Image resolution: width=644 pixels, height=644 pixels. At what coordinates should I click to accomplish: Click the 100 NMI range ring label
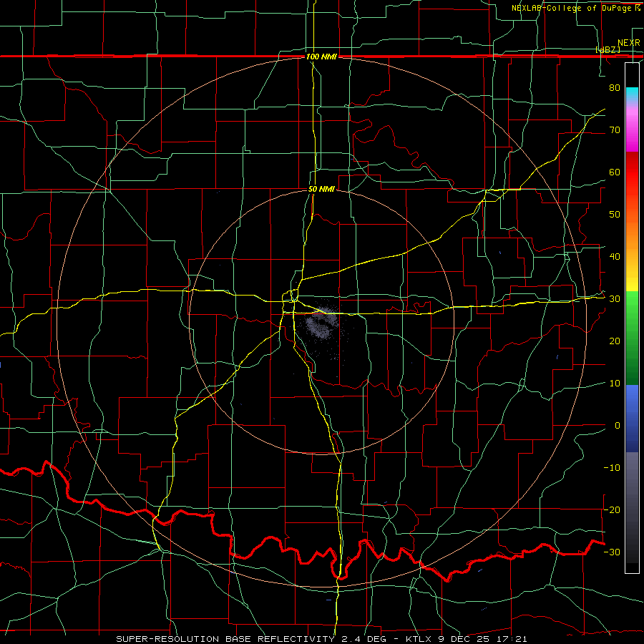point(321,57)
